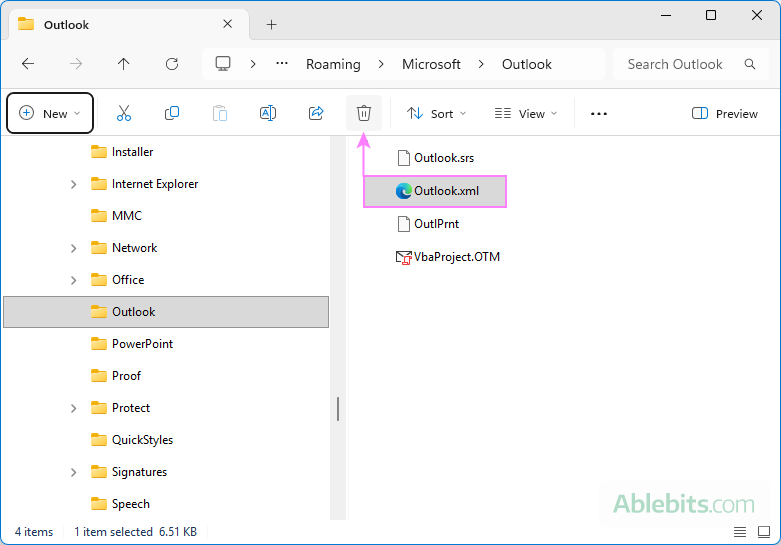Screen dimensions: 781x545
Task: Click the Outlook.srs file icon
Action: (403, 158)
